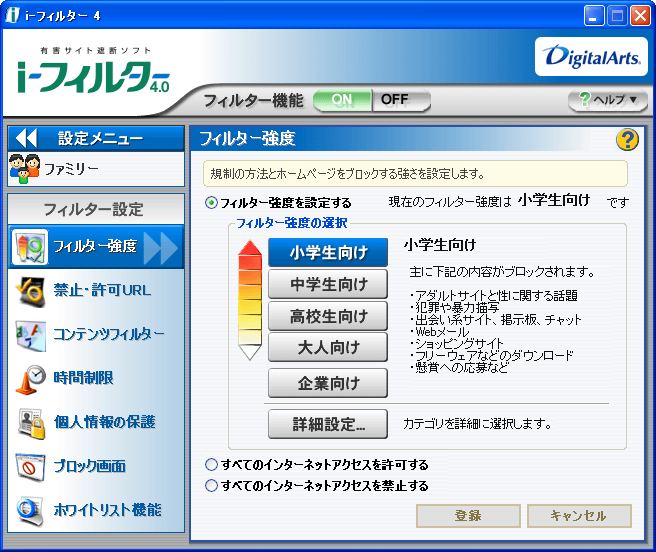Click the ブロック画面 prohibited-sign icon
656x552 pixels.
[x=30, y=467]
